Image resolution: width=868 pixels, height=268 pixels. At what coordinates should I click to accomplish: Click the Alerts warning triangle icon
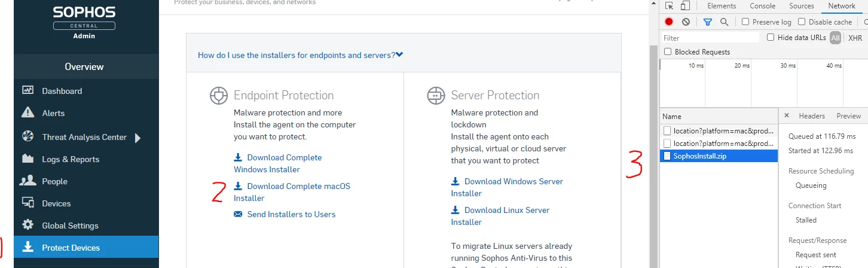click(27, 112)
